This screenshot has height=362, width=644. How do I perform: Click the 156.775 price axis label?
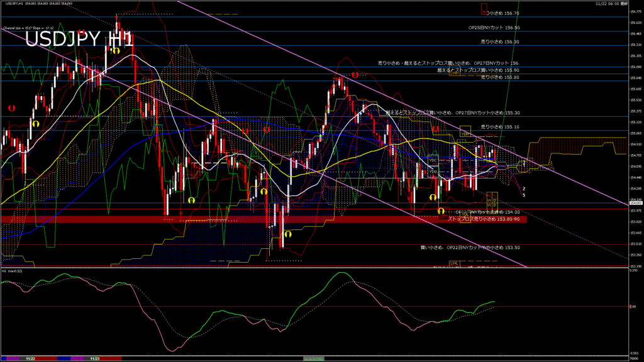click(x=635, y=11)
